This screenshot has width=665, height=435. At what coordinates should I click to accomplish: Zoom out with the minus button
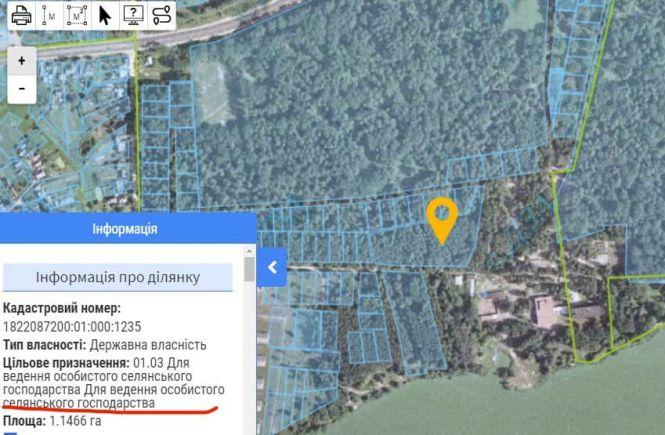click(22, 89)
